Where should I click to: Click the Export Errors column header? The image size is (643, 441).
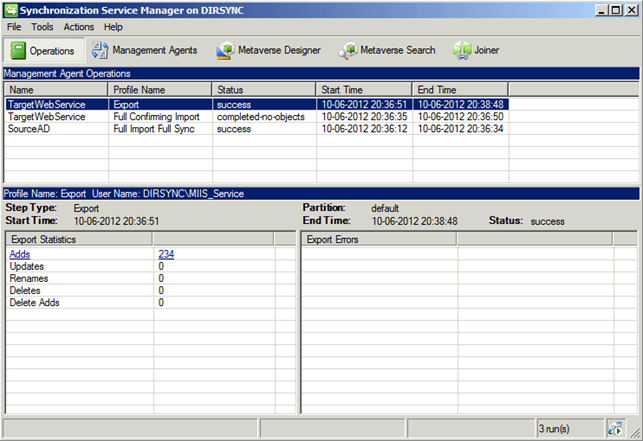click(379, 239)
